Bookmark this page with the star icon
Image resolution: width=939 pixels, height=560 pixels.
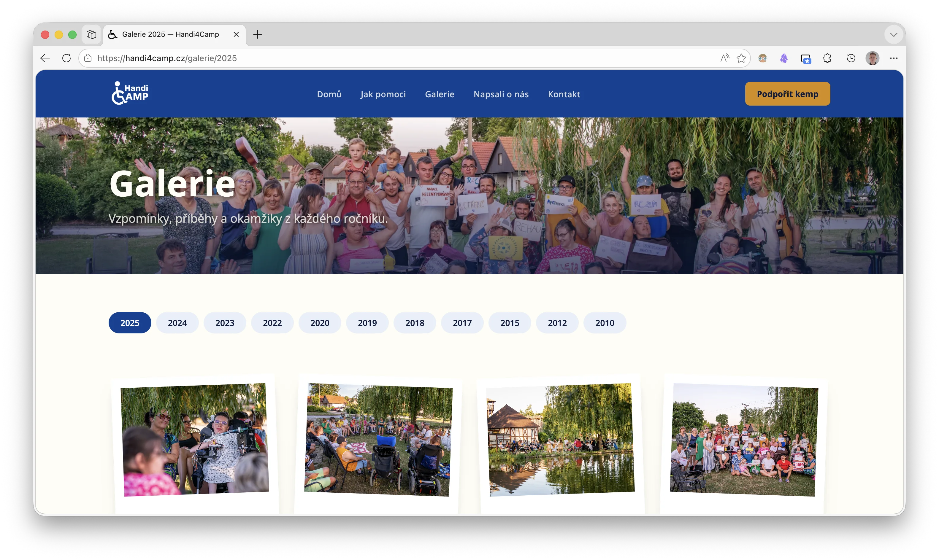[741, 58]
